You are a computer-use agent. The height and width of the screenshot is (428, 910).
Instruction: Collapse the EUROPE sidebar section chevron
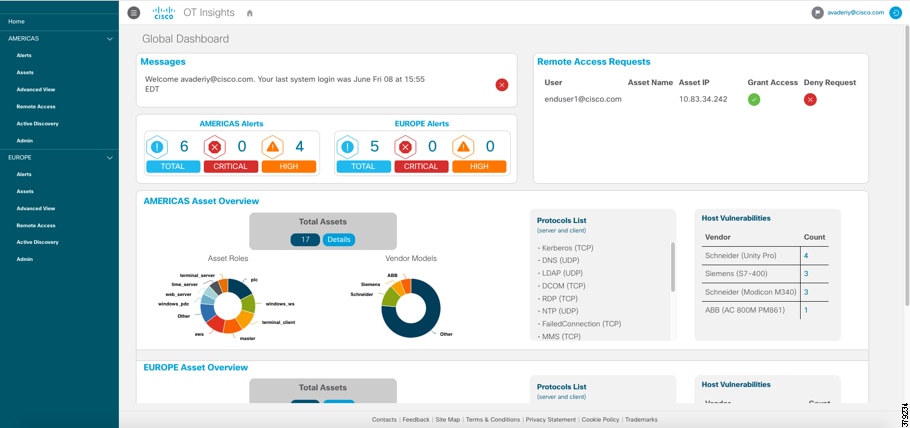tap(110, 157)
